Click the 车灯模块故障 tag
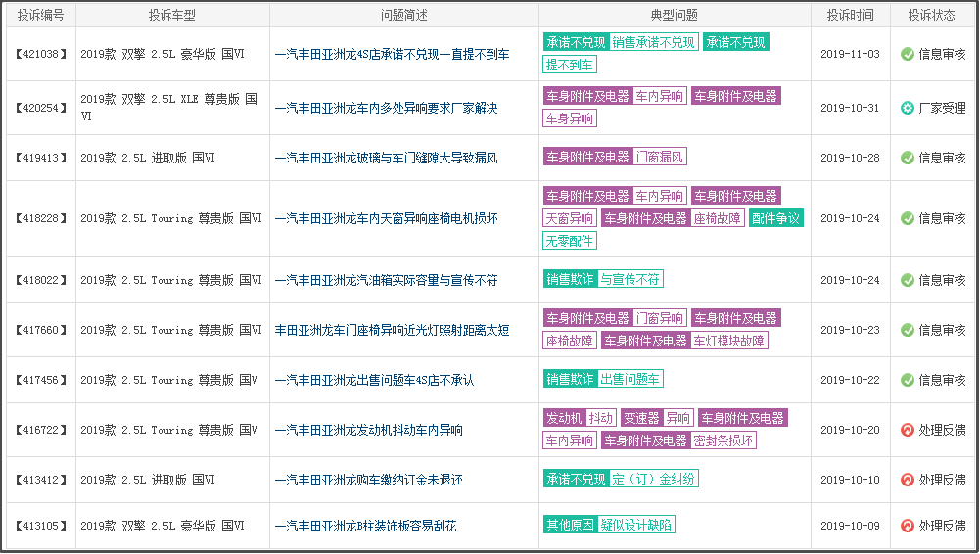The image size is (980, 554). 728,341
